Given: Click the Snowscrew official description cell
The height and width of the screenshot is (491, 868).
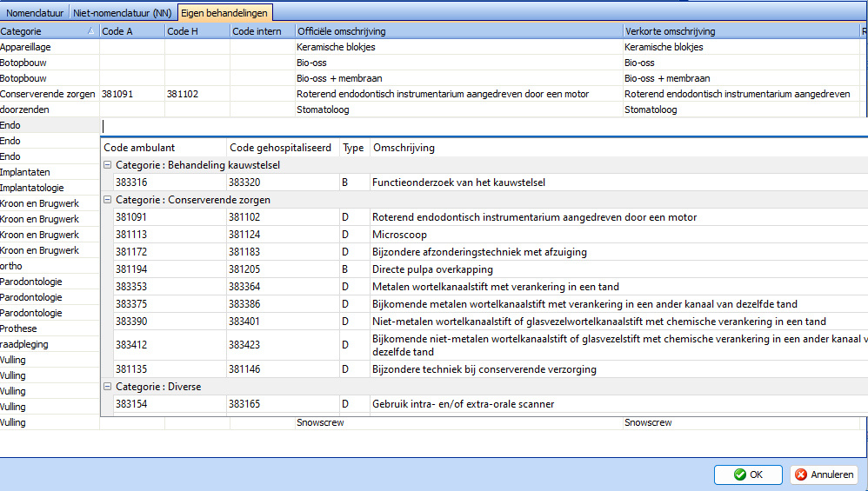Looking at the screenshot, I should click(x=459, y=422).
